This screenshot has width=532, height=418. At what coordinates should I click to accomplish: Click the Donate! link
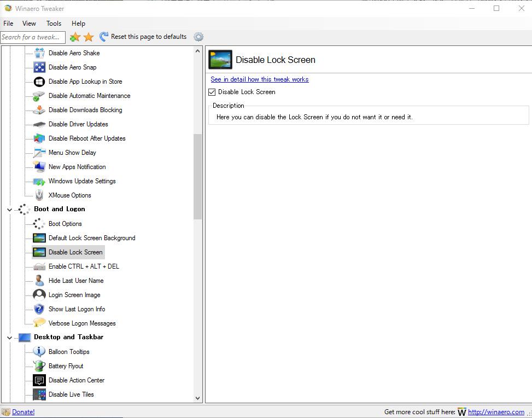23,412
